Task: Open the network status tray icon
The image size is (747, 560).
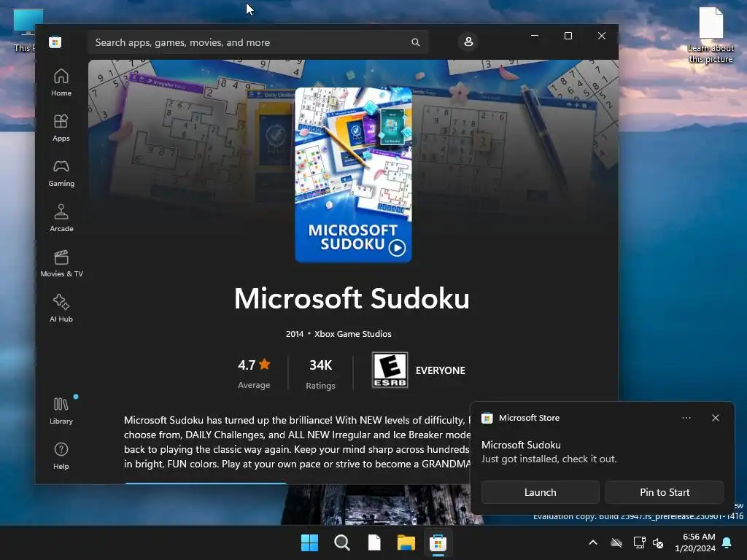Action: pos(639,542)
